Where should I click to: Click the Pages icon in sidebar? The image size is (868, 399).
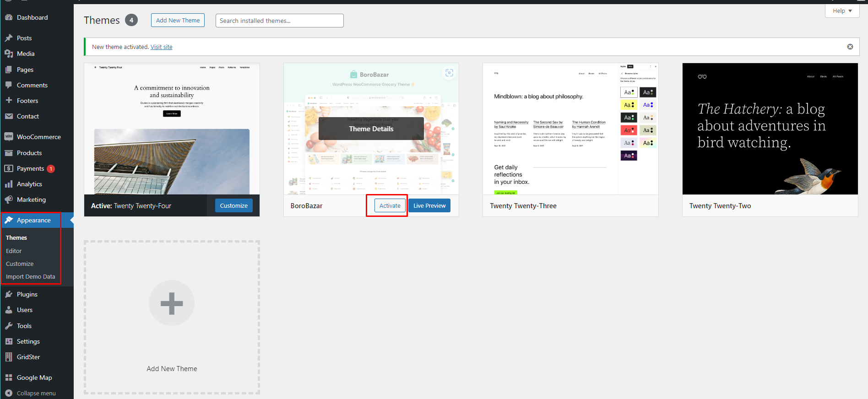pyautogui.click(x=9, y=70)
